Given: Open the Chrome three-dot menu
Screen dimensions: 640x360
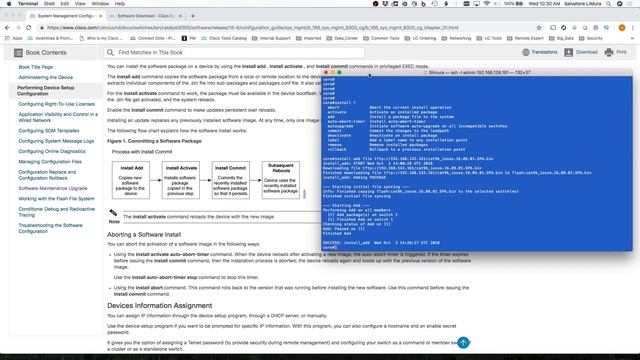Looking at the screenshot, I should pos(633,28).
